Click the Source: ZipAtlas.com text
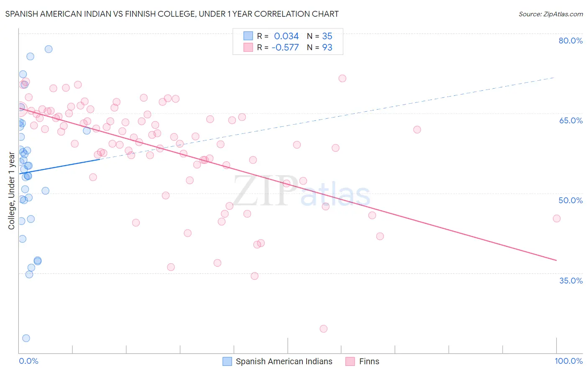 [551, 14]
